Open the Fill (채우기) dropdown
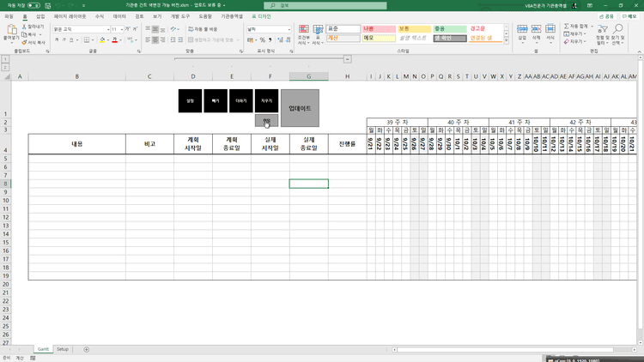644x362 pixels. point(574,33)
